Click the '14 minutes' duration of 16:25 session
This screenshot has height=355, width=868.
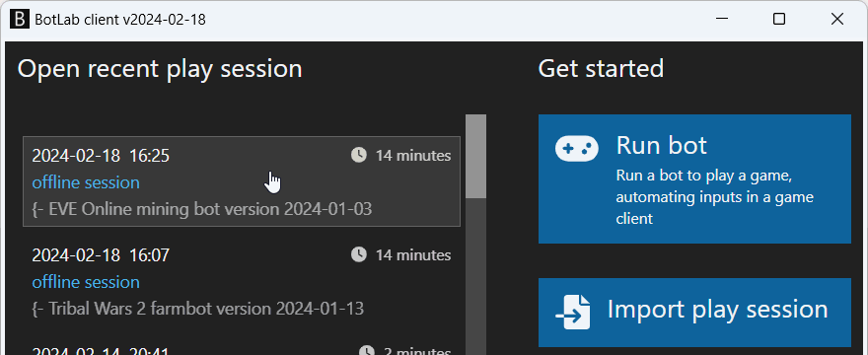[x=413, y=156]
